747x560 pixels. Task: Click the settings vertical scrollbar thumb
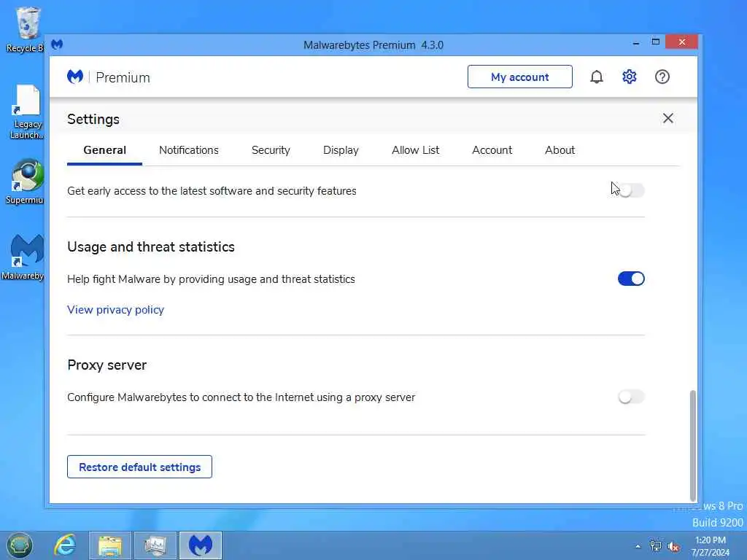[693, 446]
